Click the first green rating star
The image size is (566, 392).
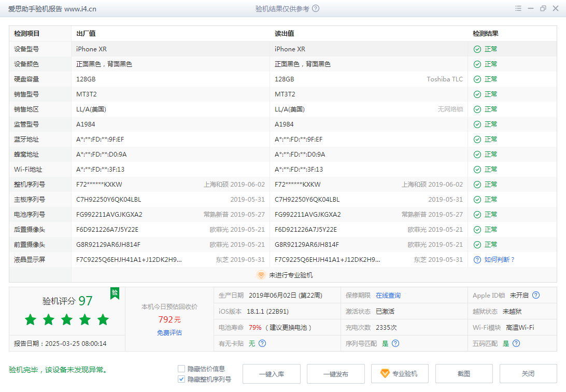pos(31,319)
